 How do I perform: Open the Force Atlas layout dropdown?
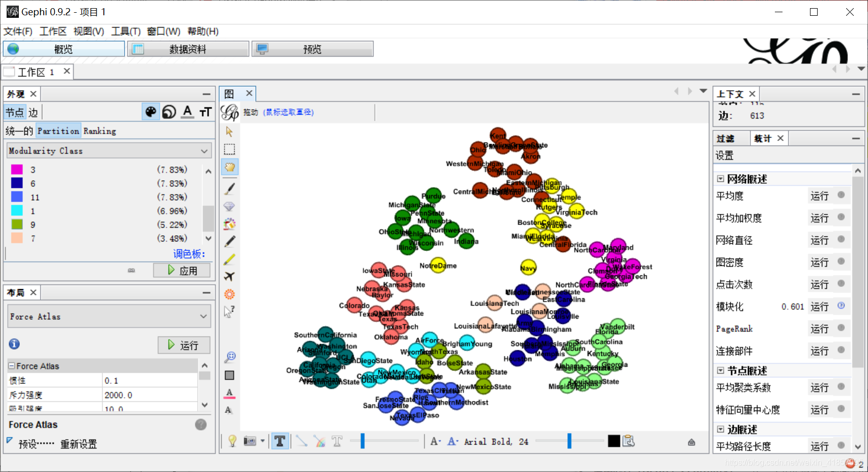click(x=109, y=316)
